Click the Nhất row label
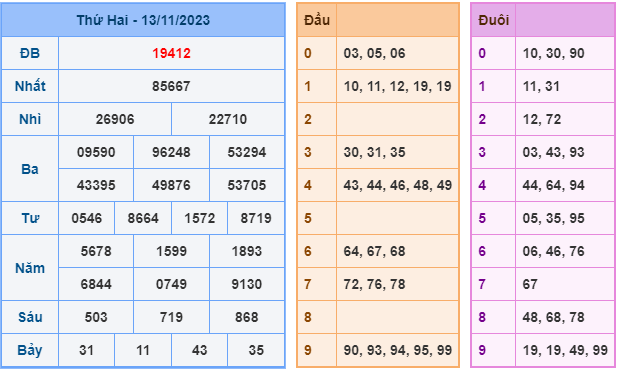Screen dimensions: 617x369 tap(30, 86)
